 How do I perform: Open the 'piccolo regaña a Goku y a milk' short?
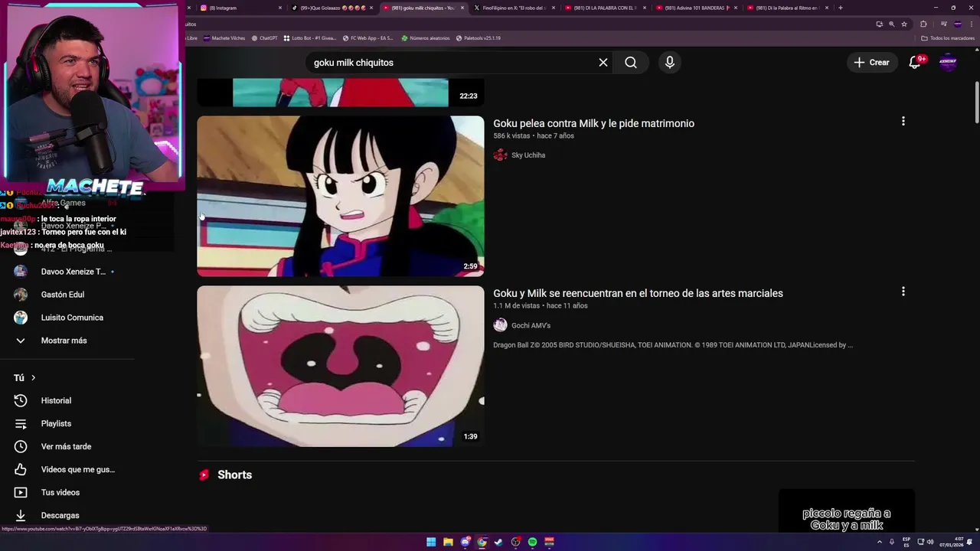(x=846, y=511)
